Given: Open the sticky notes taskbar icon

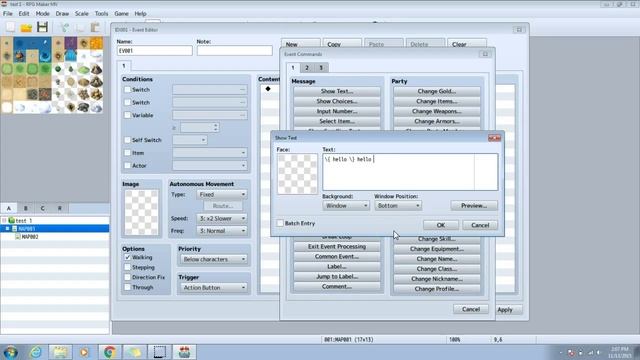Looking at the screenshot, I should [134, 352].
